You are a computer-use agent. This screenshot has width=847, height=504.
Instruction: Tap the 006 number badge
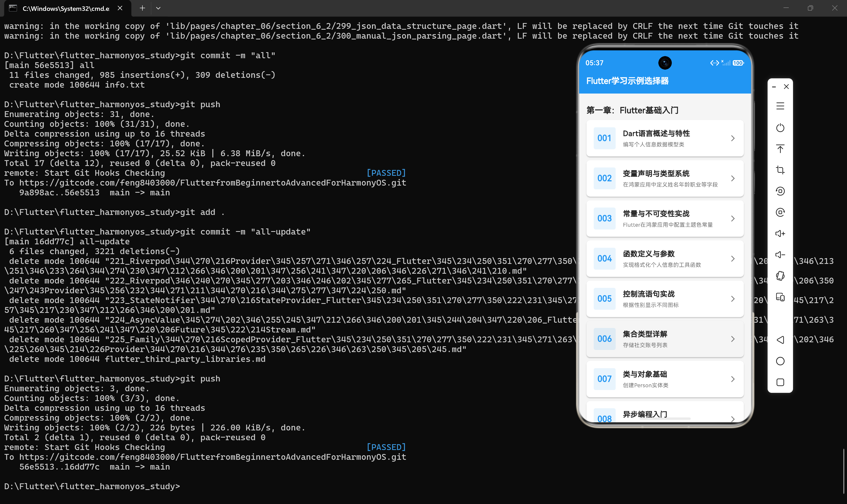pyautogui.click(x=604, y=339)
